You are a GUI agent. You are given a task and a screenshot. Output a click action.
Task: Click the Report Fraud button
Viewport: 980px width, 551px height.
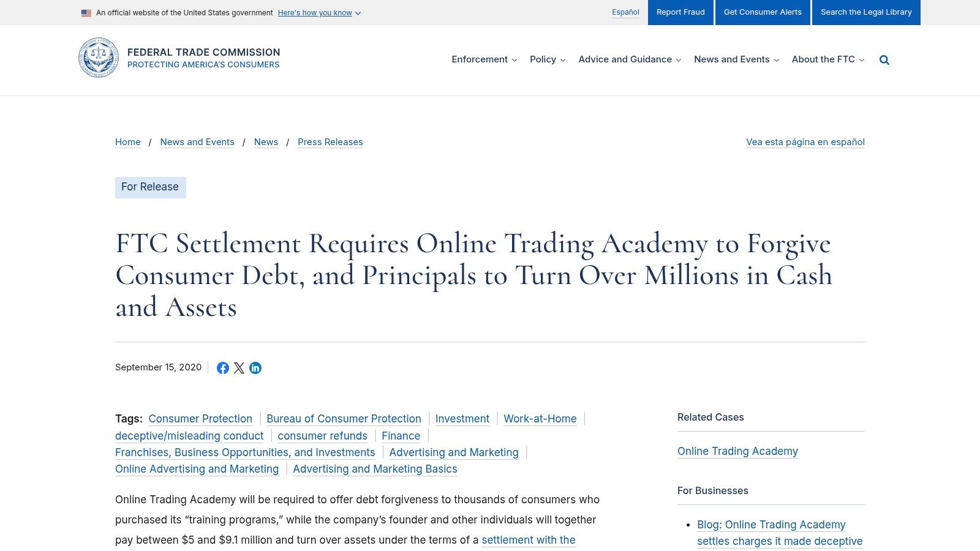click(680, 12)
